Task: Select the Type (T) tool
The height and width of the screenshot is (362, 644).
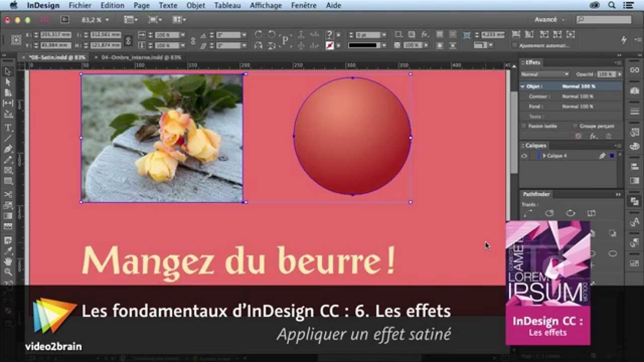Action: 8,128
